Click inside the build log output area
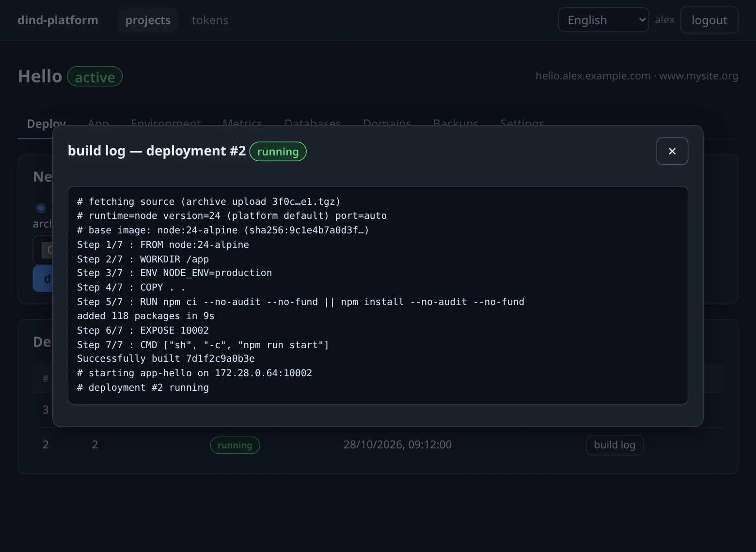756x552 pixels. coord(378,295)
